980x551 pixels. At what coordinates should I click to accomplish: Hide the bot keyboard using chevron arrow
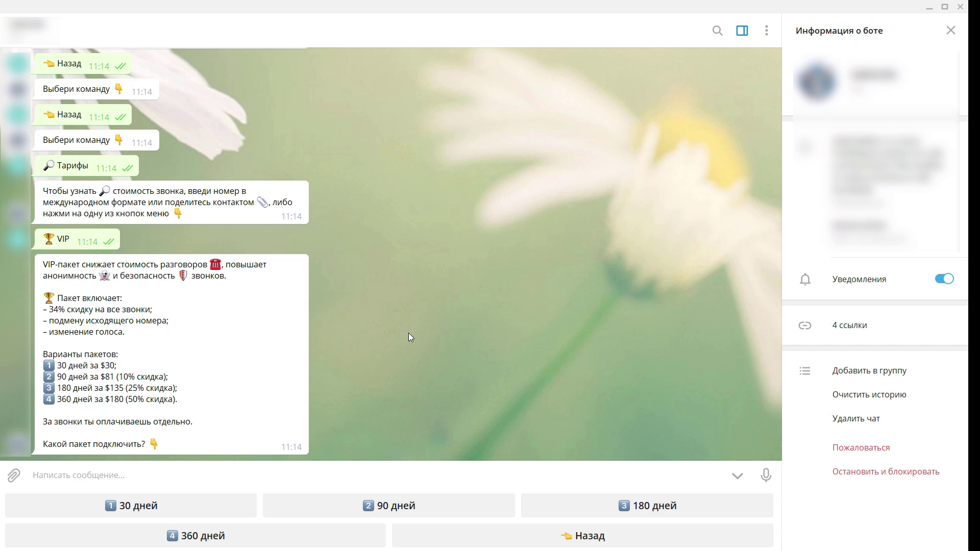[737, 475]
